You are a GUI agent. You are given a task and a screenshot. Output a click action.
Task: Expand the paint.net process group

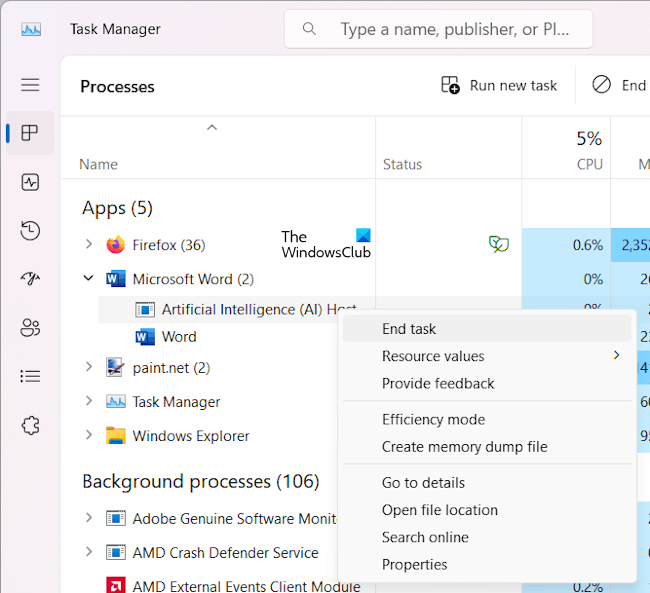click(x=89, y=368)
